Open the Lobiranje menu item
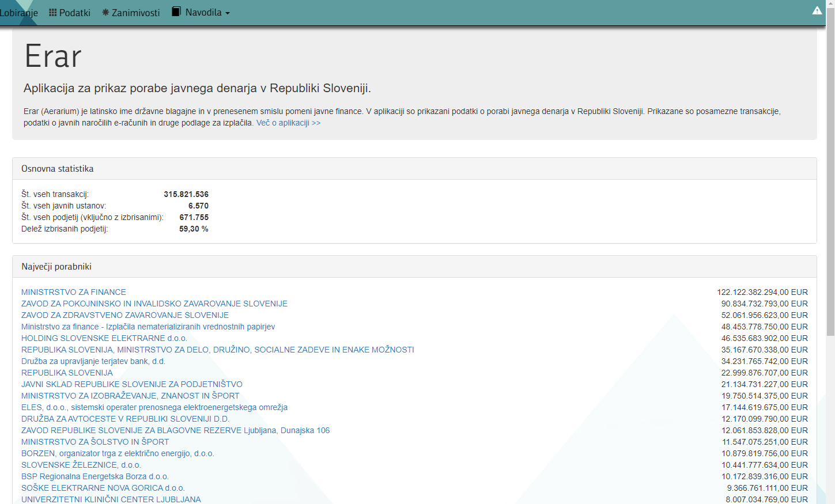 (x=18, y=13)
